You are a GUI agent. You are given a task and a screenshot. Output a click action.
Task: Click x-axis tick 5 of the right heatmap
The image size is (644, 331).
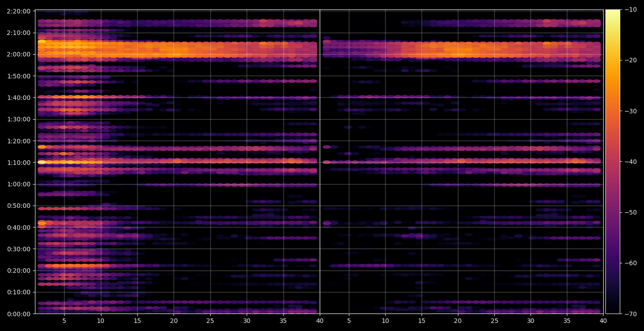pos(348,321)
